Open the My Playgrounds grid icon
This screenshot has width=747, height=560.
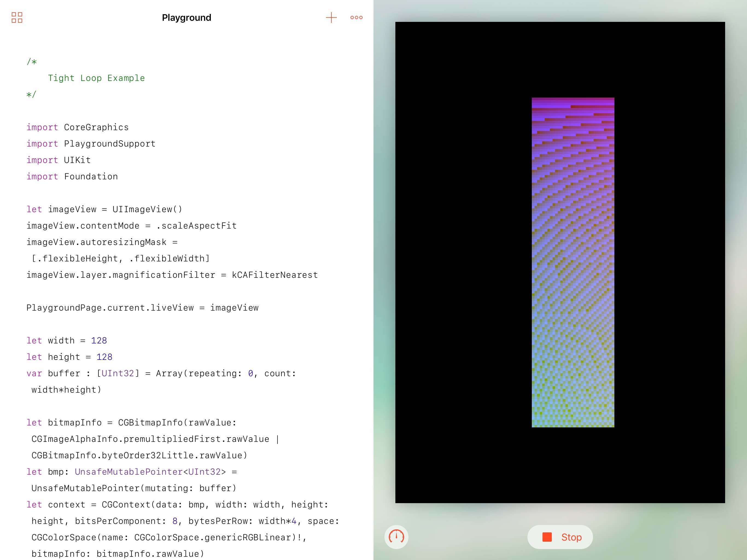tap(17, 17)
